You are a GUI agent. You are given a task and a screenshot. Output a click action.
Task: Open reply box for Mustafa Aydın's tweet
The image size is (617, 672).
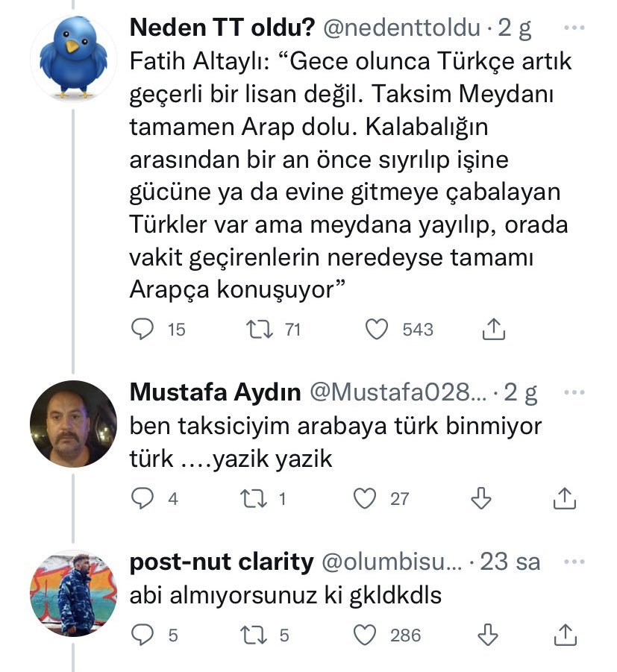142,499
